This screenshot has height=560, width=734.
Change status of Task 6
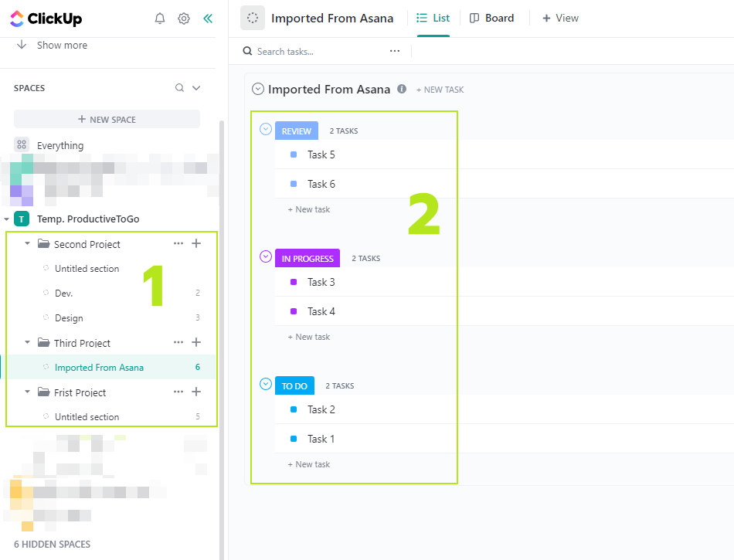click(x=294, y=184)
